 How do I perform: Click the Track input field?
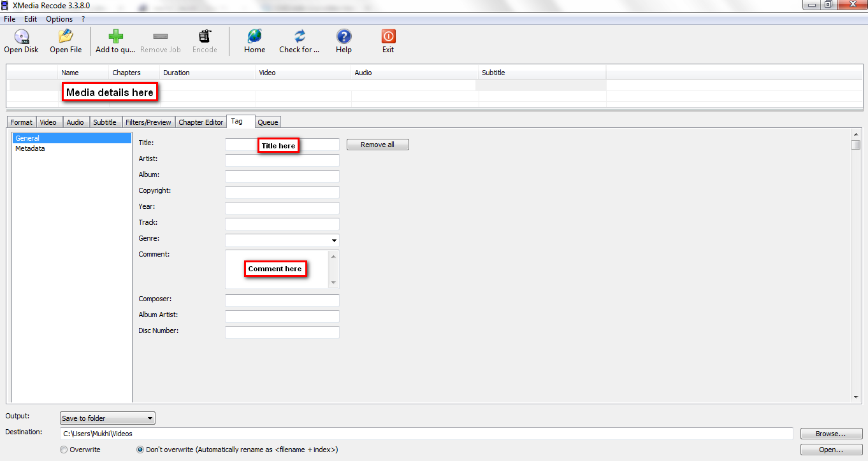282,224
